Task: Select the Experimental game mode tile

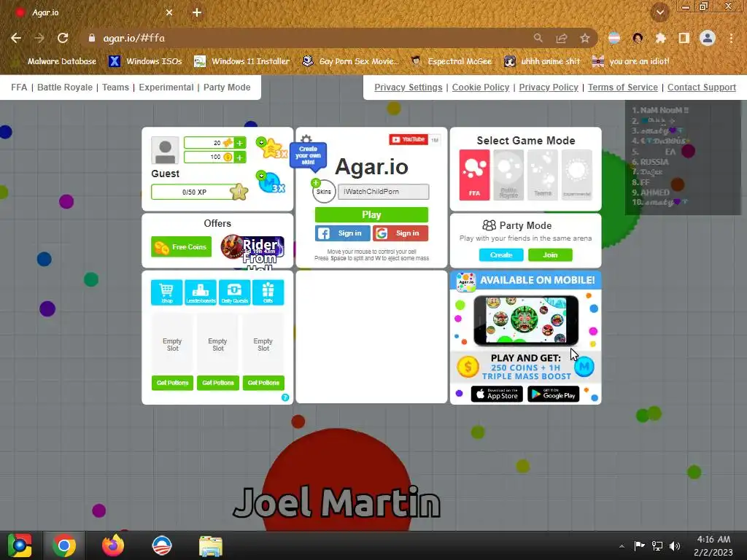Action: (x=577, y=175)
